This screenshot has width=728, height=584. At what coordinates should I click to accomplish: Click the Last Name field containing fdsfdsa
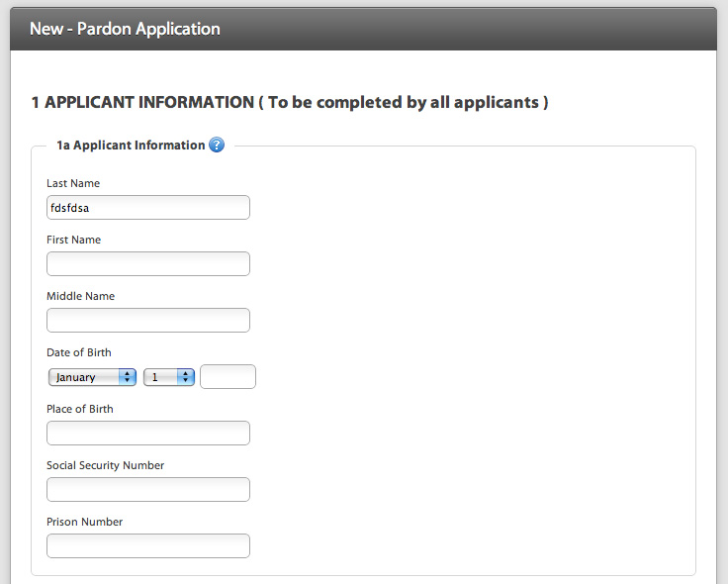pyautogui.click(x=148, y=208)
